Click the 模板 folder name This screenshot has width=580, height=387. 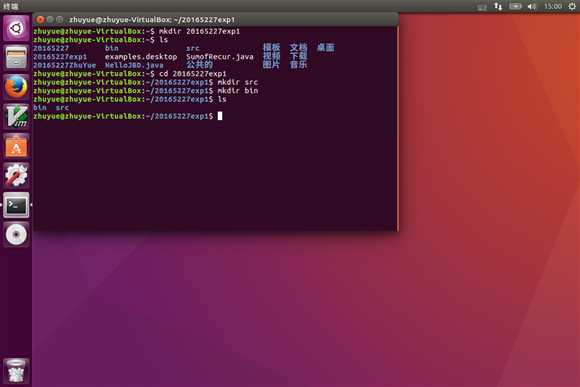tap(271, 47)
